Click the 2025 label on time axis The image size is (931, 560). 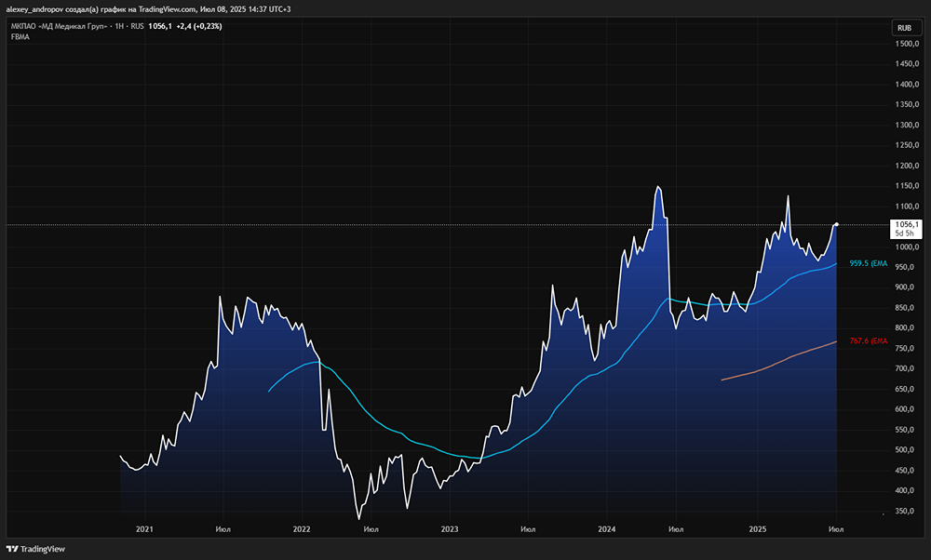(x=758, y=529)
